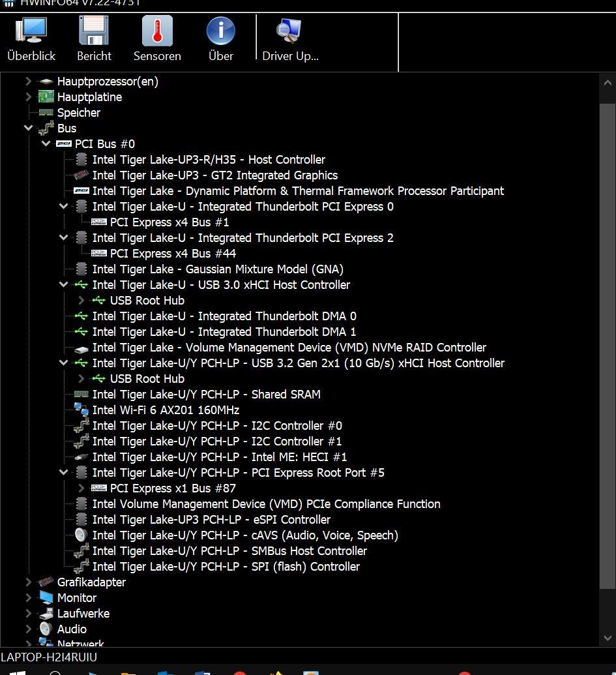Click the GT2 Integrated Graphics card icon

[81, 175]
